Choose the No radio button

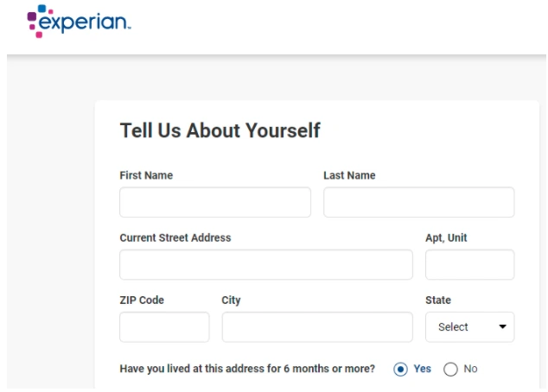(449, 369)
